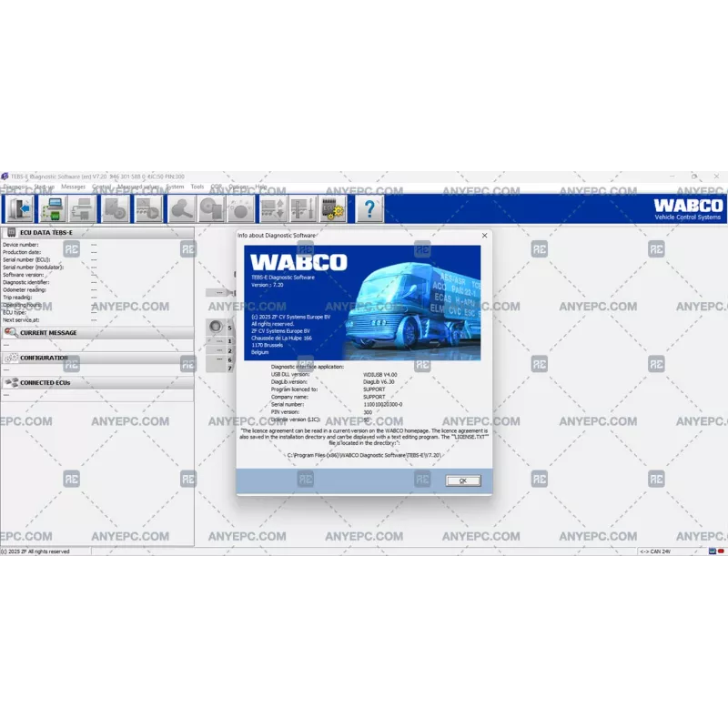Click the magnifier icon on Current Message panel
Image resolution: width=728 pixels, height=728 pixels.
click(x=11, y=331)
